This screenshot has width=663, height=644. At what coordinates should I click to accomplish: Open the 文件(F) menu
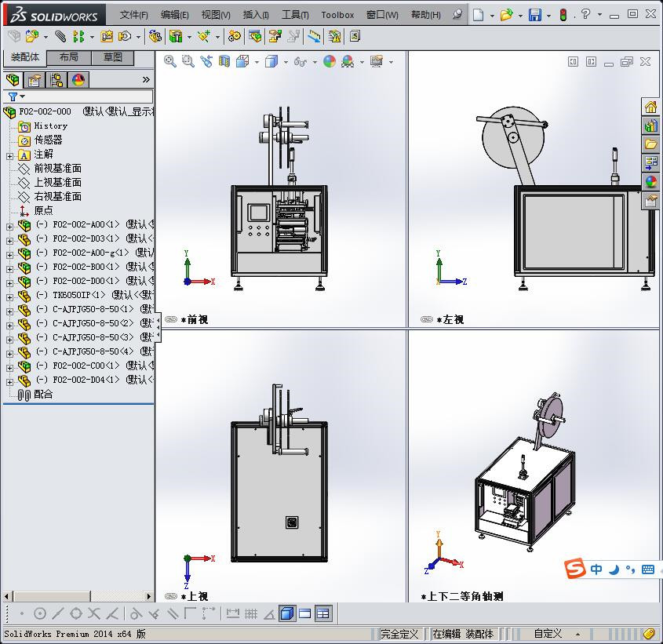133,15
